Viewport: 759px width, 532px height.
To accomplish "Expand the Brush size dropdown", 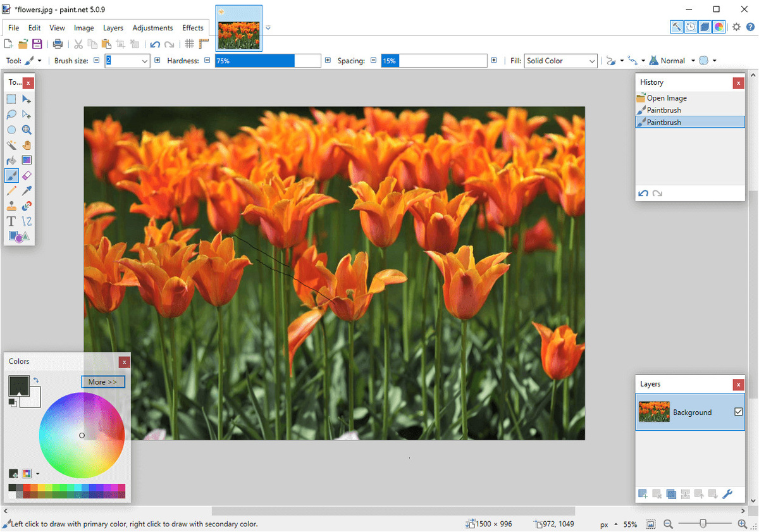I will [x=145, y=61].
